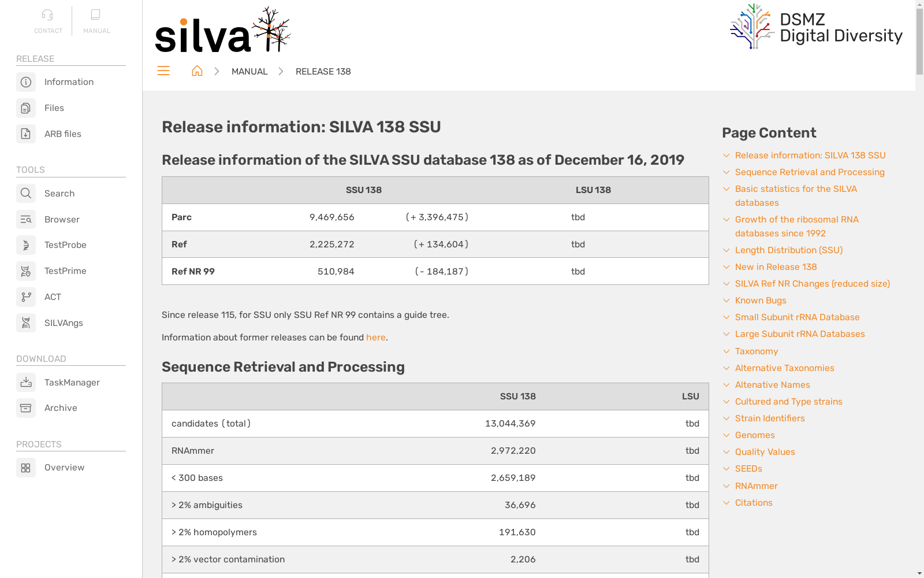The image size is (924, 578).
Task: Expand the 'Basic statistics for the SILVA databases' chevron
Action: 726,189
